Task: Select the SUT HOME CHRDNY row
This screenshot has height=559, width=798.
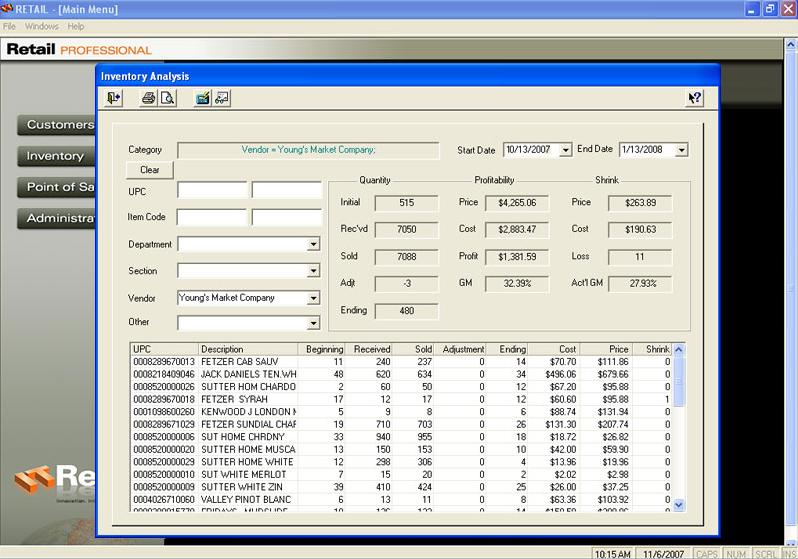Action: (x=402, y=437)
